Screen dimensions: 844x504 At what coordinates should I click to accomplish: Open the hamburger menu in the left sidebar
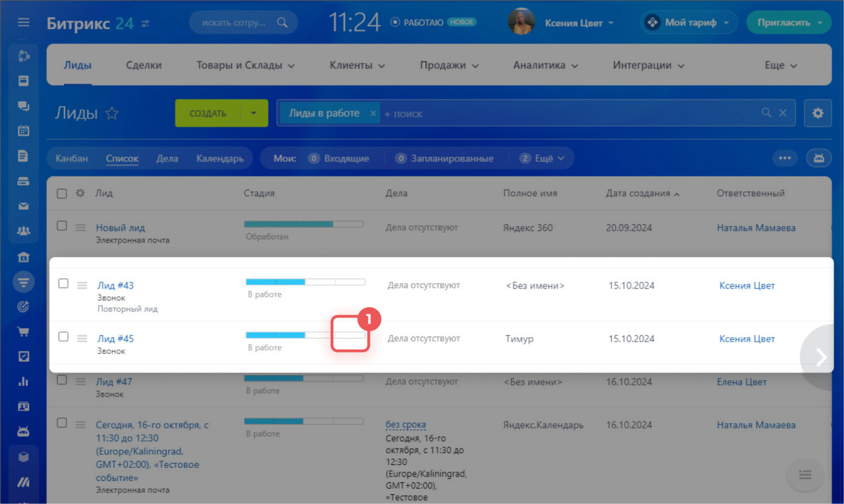point(24,23)
